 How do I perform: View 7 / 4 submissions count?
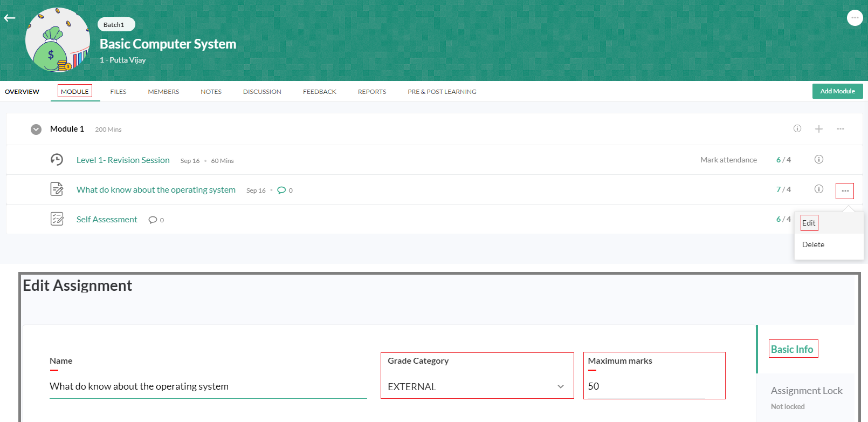pyautogui.click(x=783, y=189)
